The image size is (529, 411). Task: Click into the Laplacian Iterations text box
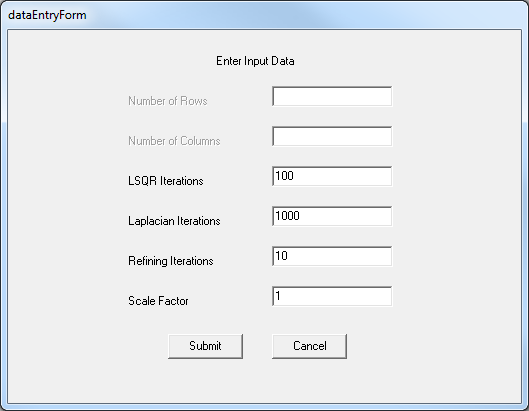coord(332,216)
